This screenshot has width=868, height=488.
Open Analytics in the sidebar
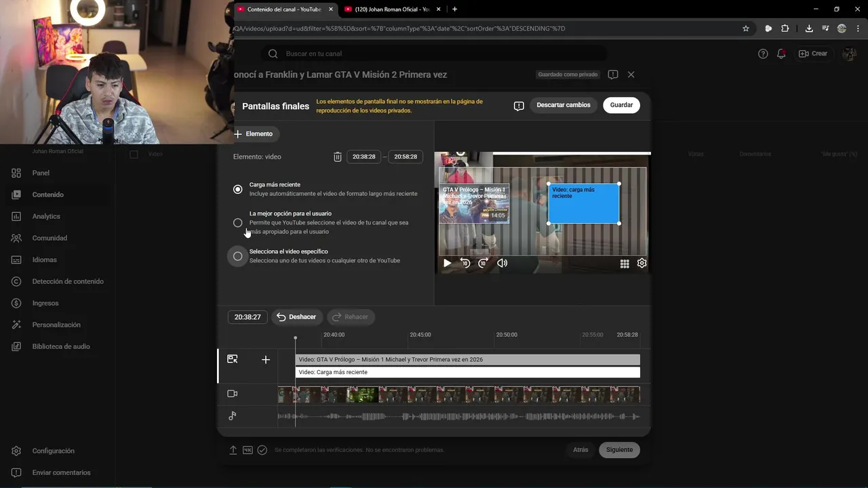(x=46, y=216)
